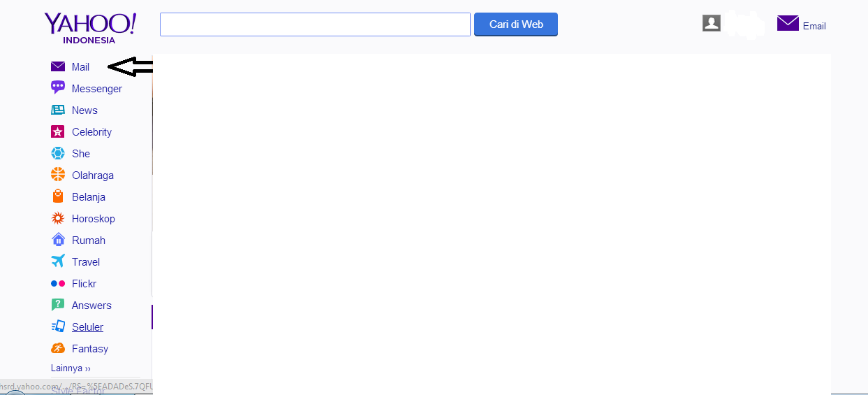The image size is (868, 395).
Task: Click the News newspaper icon
Action: [x=58, y=110]
